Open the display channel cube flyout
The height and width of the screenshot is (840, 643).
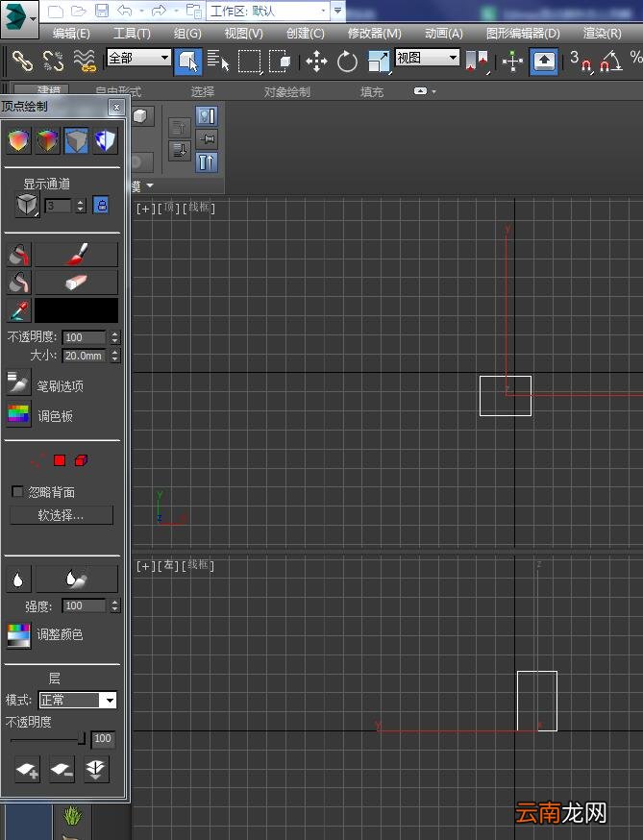click(x=27, y=205)
